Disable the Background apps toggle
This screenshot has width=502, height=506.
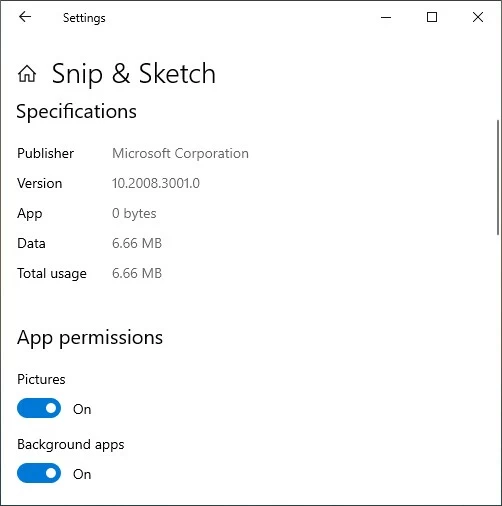(39, 473)
